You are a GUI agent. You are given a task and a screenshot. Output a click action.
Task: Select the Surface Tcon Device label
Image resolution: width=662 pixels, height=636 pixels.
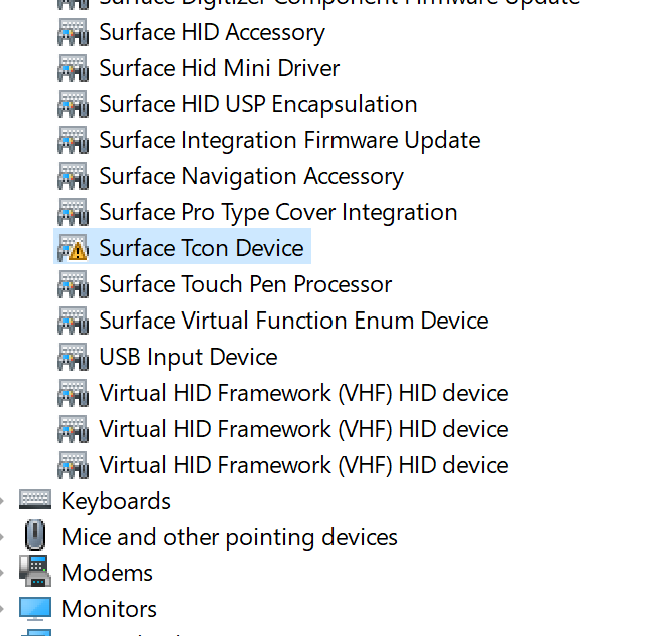point(201,248)
